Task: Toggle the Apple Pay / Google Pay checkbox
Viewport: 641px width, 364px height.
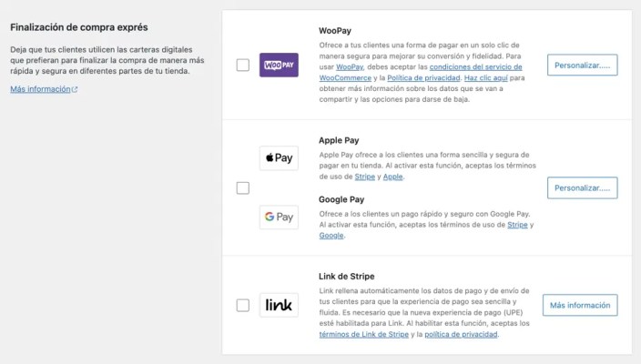Action: (243, 187)
